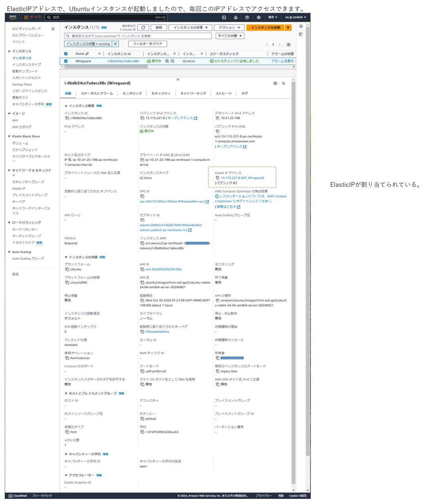Open the 東京 region selector
Image resolution: width=424 pixels, height=504 pixels.
(272, 17)
